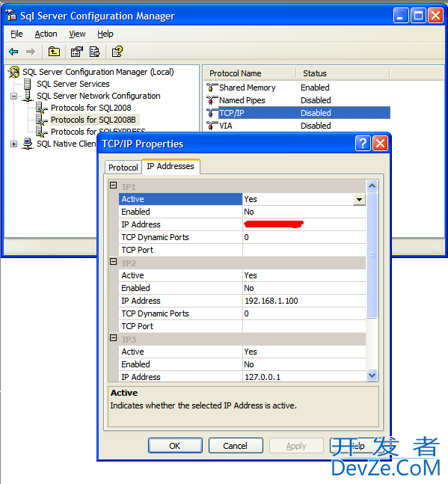Screen dimensions: 448x484
Task: Click the empty IP2 TCP Port field
Action: point(304,326)
